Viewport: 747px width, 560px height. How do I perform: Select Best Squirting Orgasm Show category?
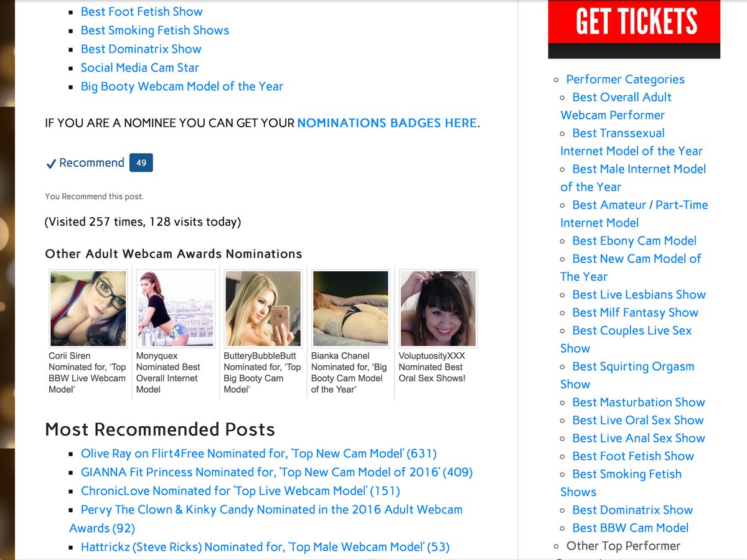(x=627, y=375)
